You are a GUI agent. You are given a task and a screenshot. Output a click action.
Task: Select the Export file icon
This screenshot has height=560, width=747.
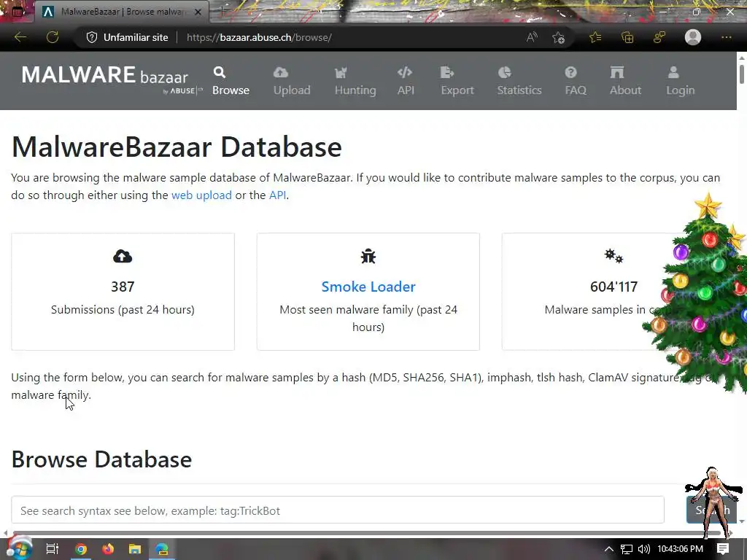(x=447, y=72)
